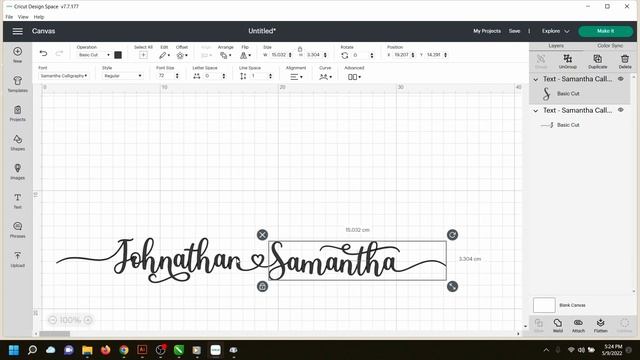
Task: Switch to the Color Sync tab
Action: (x=610, y=46)
